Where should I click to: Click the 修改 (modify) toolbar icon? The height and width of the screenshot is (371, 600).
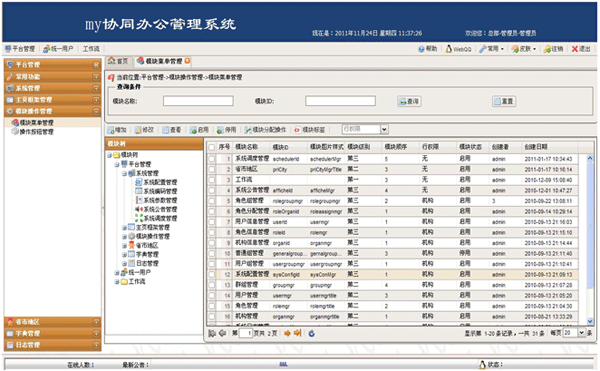click(138, 130)
